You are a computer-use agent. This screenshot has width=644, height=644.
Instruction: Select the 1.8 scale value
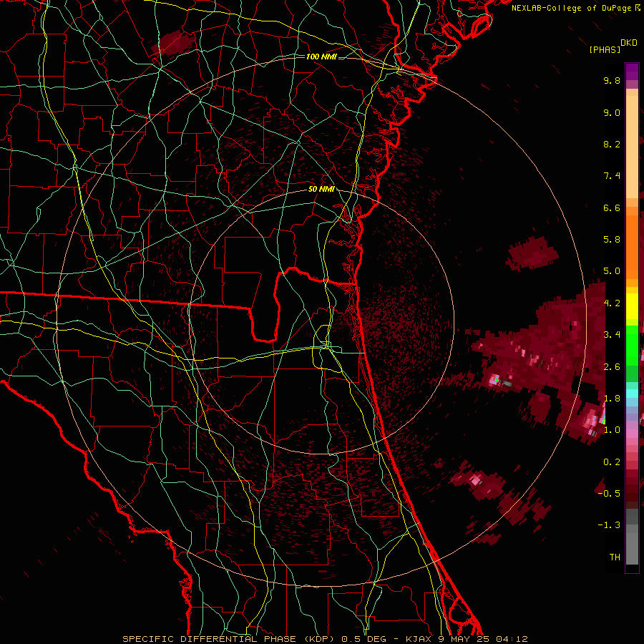coord(612,399)
